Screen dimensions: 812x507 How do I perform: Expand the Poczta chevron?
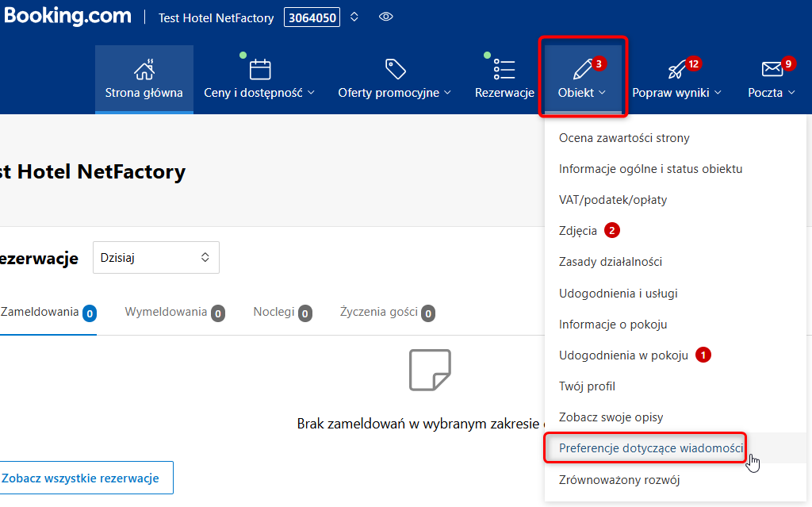[792, 93]
